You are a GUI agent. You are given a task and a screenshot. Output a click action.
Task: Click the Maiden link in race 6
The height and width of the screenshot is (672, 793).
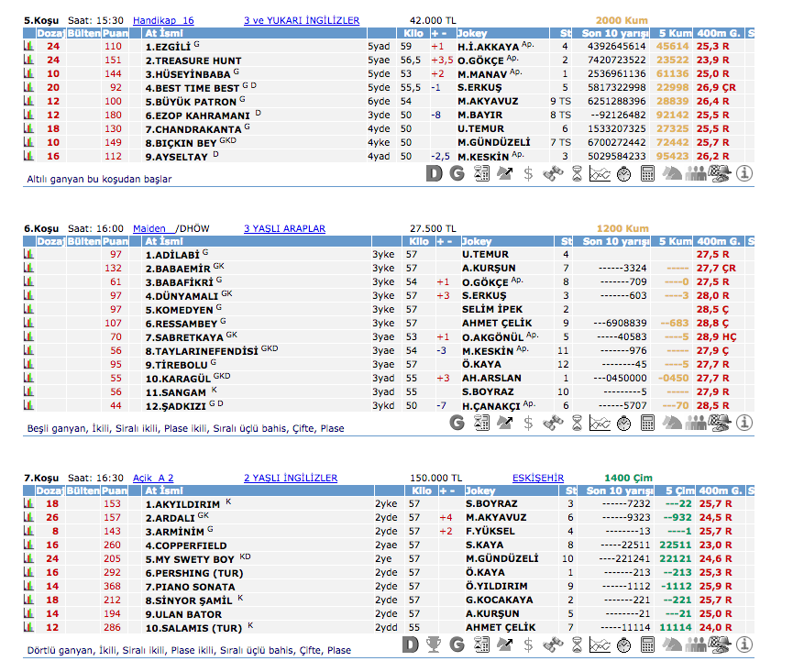coord(149,228)
